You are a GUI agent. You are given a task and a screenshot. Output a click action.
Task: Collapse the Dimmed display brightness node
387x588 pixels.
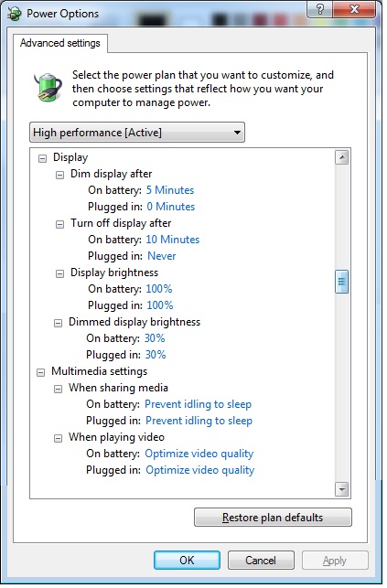click(x=59, y=323)
